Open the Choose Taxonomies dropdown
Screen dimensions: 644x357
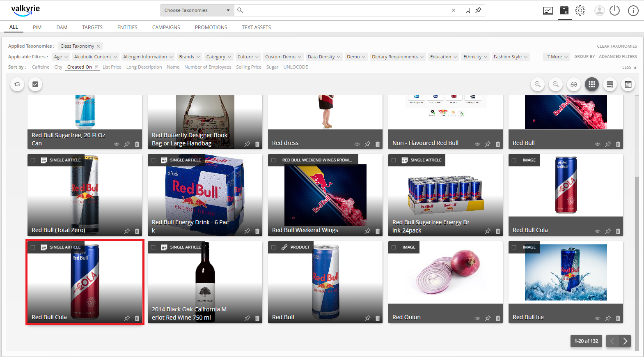(x=197, y=10)
